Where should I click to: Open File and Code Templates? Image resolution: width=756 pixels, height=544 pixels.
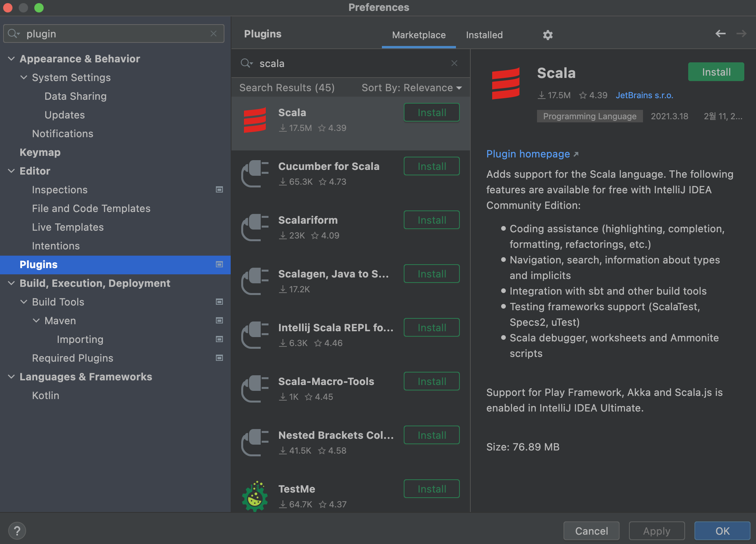[91, 208]
